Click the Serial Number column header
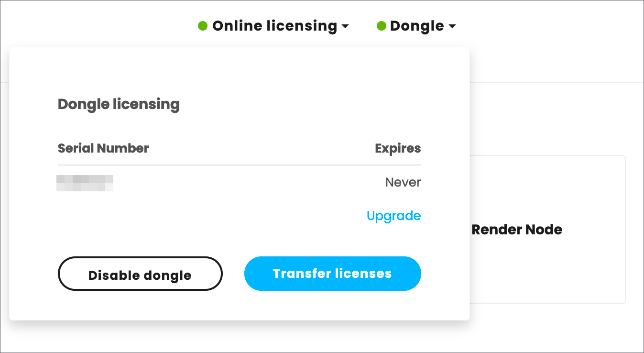The width and height of the screenshot is (644, 353). coord(103,148)
